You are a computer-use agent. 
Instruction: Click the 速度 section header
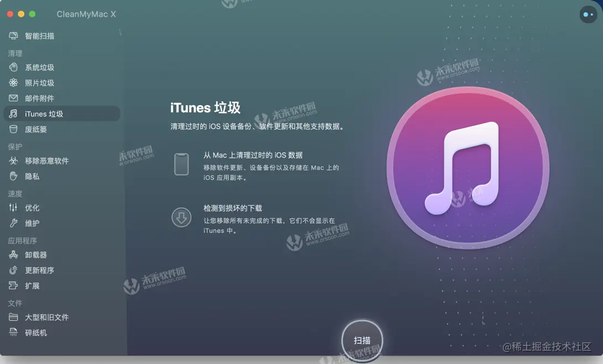[x=15, y=193]
